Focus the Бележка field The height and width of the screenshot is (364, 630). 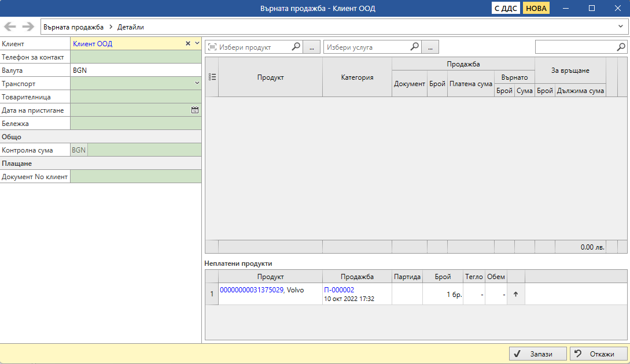136,123
